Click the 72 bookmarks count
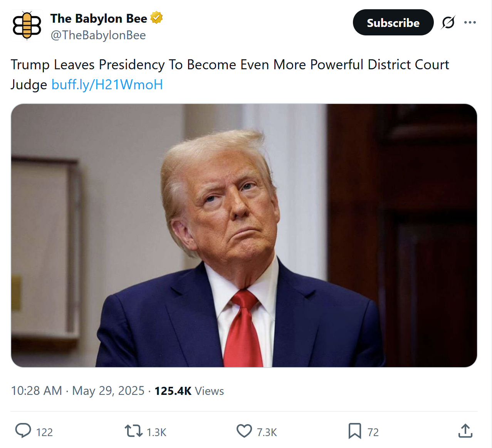 coord(373,432)
